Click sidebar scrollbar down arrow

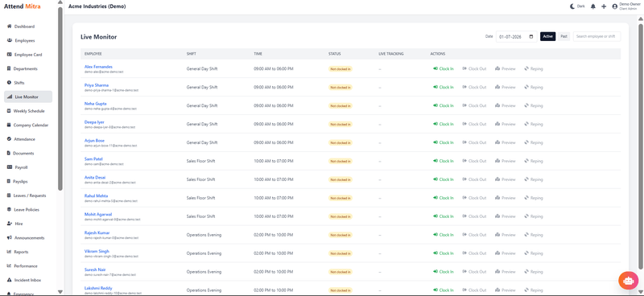click(60, 292)
